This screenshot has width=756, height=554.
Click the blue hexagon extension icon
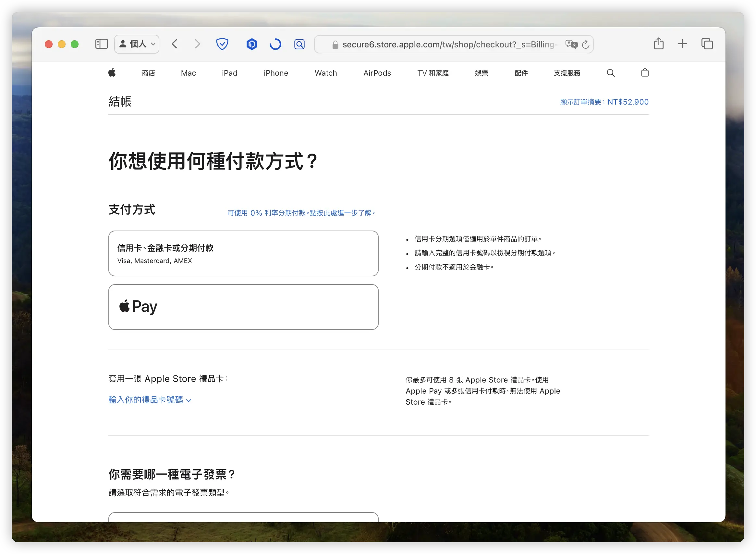(x=252, y=44)
